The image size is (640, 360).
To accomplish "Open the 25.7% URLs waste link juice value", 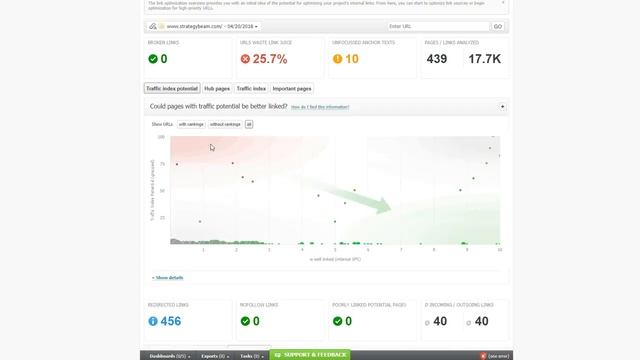I will point(270,59).
